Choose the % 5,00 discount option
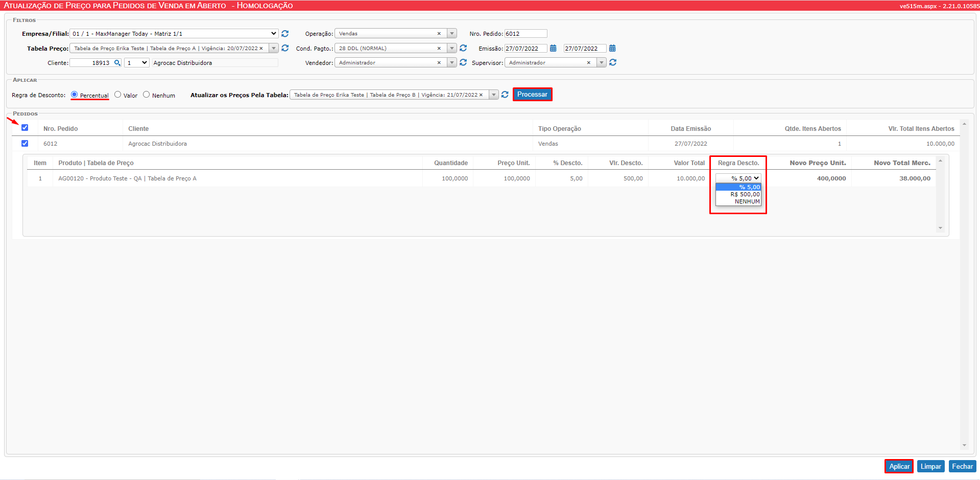Image resolution: width=980 pixels, height=480 pixels. click(738, 187)
